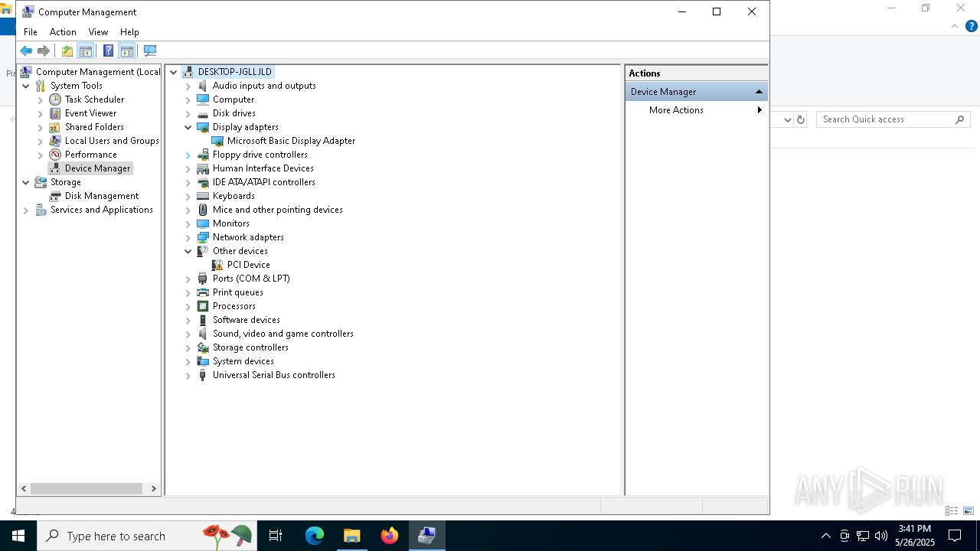Screen dimensions: 980x551
Task: Open File Explorer from the taskbar
Action: 352,536
